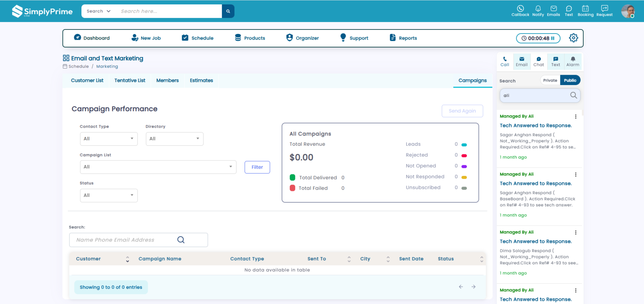The image size is (644, 304).
Task: Switch to the Members tab
Action: pyautogui.click(x=167, y=80)
